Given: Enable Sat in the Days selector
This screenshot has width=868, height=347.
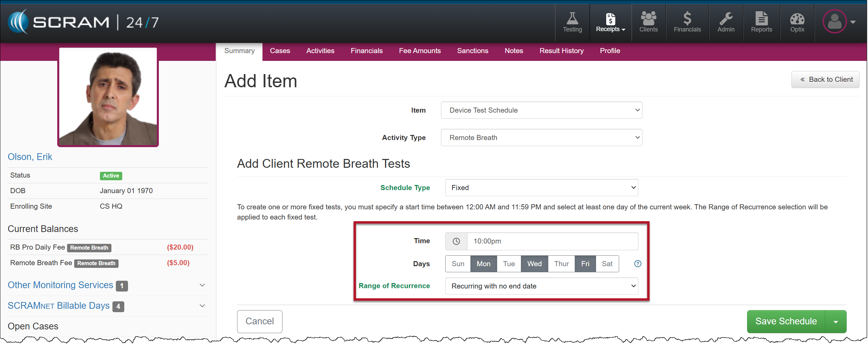Looking at the screenshot, I should click(607, 264).
